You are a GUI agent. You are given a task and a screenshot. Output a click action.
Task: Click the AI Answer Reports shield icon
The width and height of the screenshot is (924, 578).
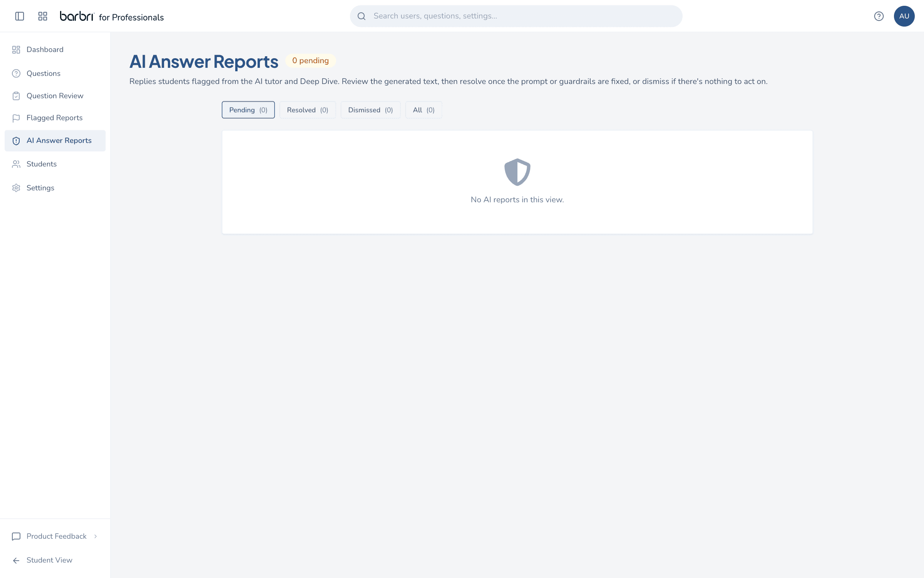point(16,141)
